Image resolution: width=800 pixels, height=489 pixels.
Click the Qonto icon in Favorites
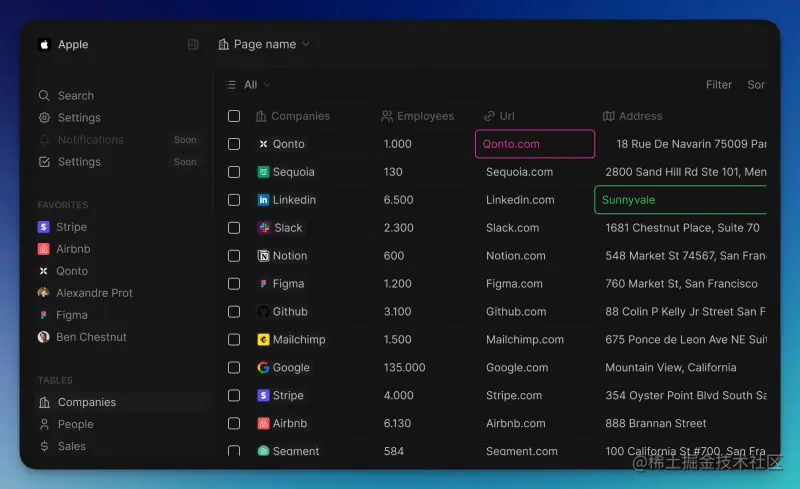click(44, 271)
